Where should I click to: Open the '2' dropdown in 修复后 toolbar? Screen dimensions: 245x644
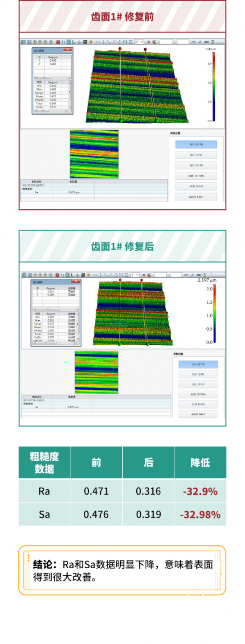click(x=135, y=275)
